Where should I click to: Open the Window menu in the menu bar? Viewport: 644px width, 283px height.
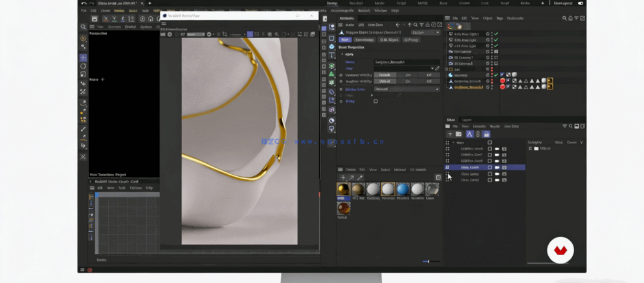click(x=381, y=10)
